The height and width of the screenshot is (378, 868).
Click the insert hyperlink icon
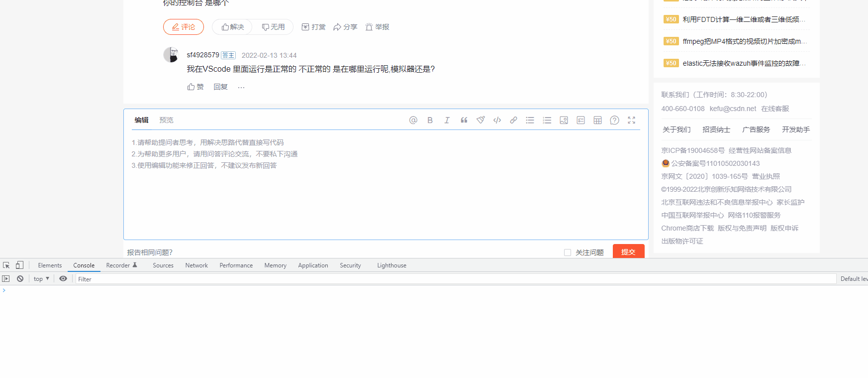click(x=513, y=120)
